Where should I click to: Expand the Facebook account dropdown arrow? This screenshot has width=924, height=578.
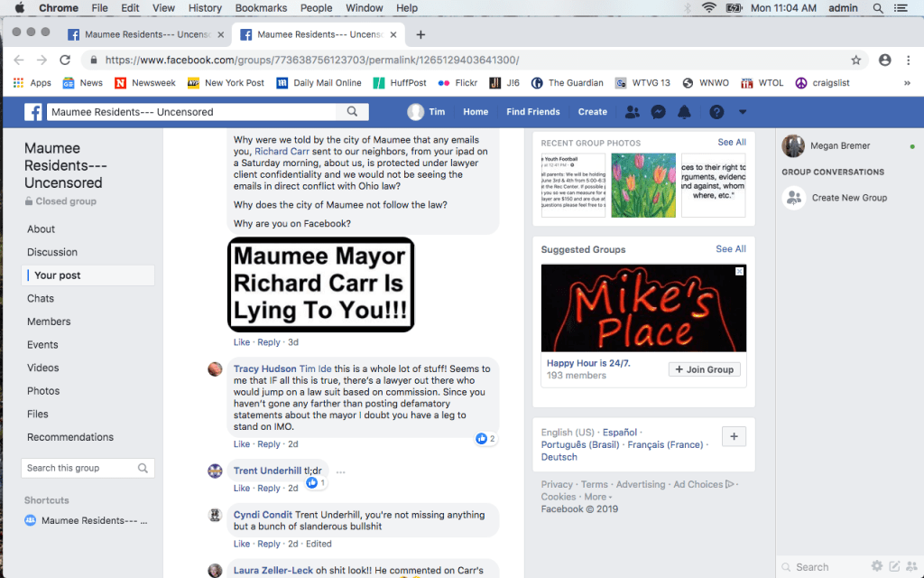pyautogui.click(x=743, y=112)
